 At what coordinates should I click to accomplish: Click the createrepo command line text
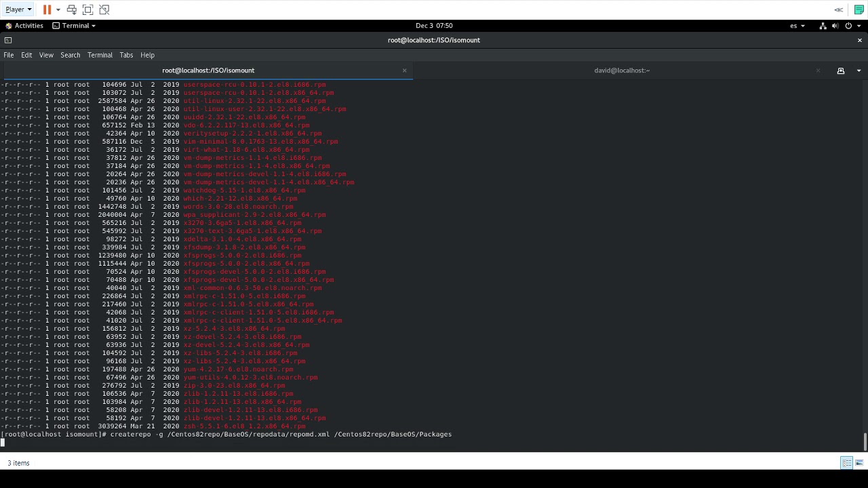pos(281,434)
